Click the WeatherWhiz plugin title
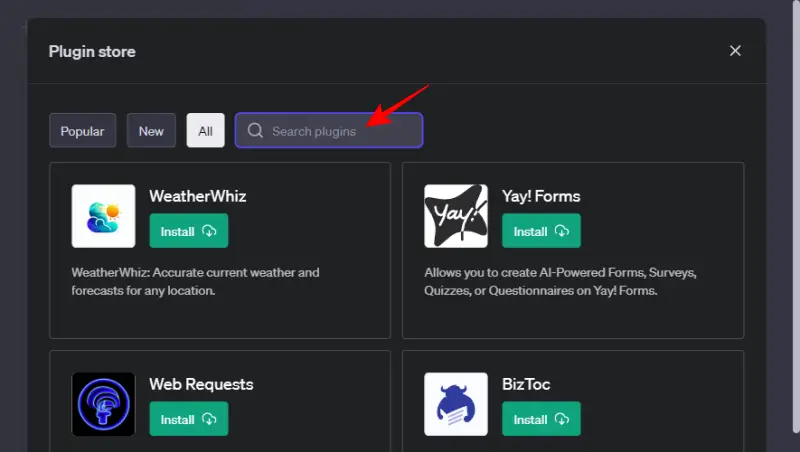This screenshot has width=800, height=452. click(197, 196)
